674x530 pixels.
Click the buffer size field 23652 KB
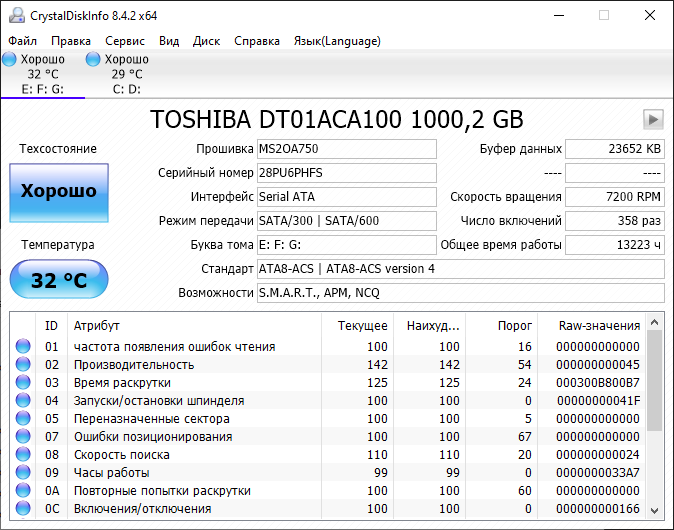pos(615,149)
